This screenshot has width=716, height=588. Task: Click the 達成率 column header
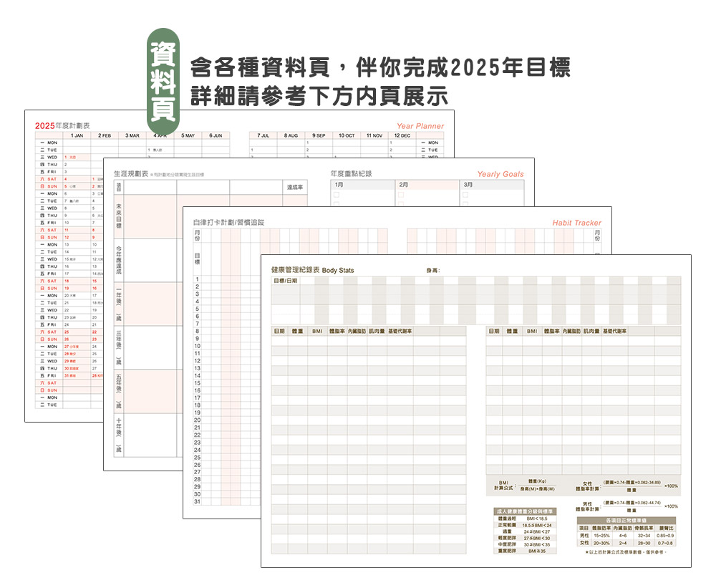pos(295,188)
